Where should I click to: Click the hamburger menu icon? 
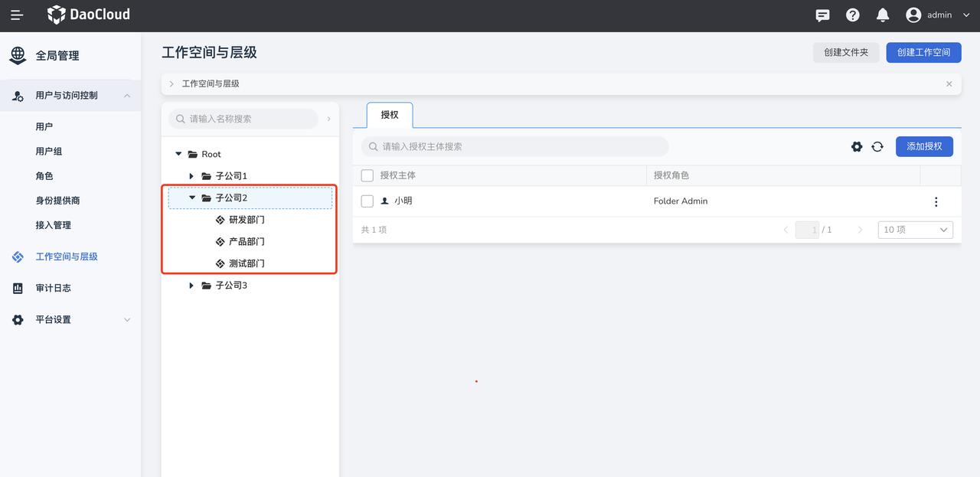coord(17,15)
